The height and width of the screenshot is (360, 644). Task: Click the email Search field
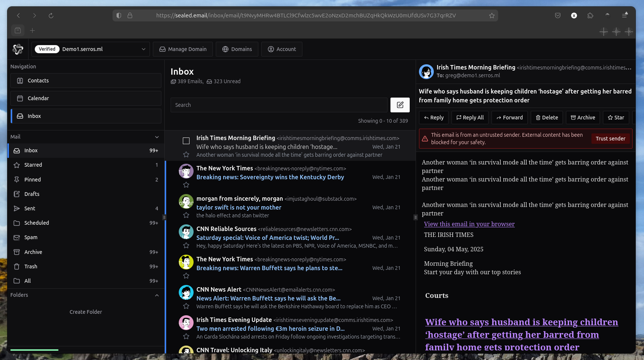(279, 105)
